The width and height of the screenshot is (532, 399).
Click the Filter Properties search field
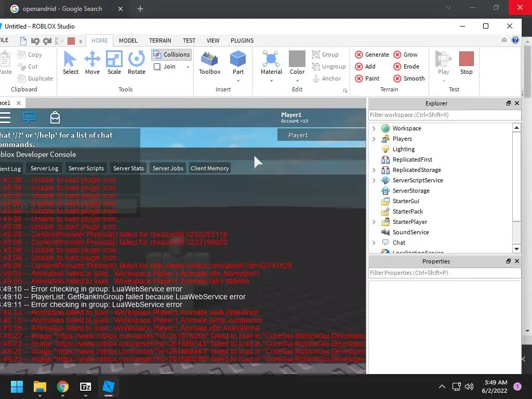[445, 273]
